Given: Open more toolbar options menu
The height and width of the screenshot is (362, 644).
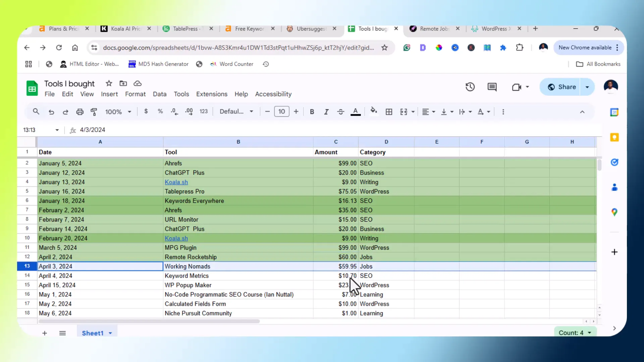Looking at the screenshot, I should coord(503,112).
